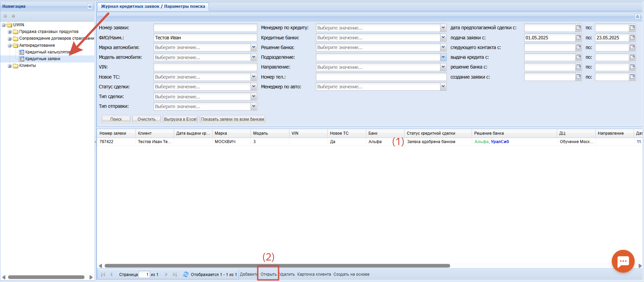Open calendar picker for подача заявки с date

click(x=579, y=38)
